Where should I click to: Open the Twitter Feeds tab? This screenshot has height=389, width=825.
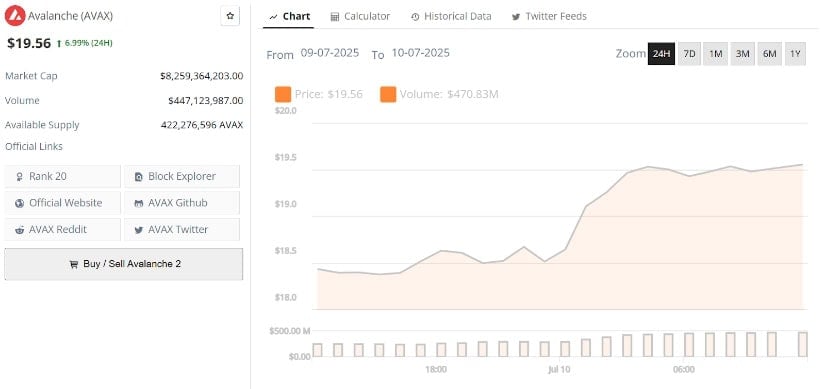(x=549, y=16)
